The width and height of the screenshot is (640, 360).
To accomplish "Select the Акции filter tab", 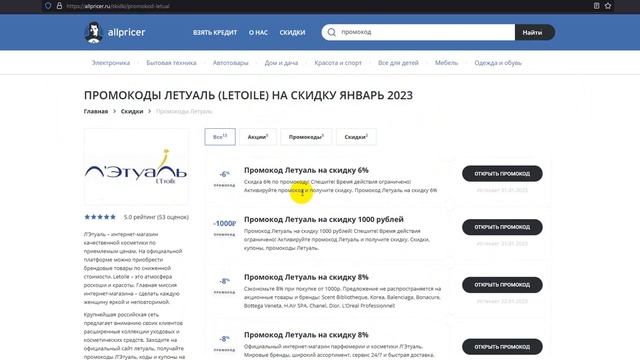I will pos(258,137).
